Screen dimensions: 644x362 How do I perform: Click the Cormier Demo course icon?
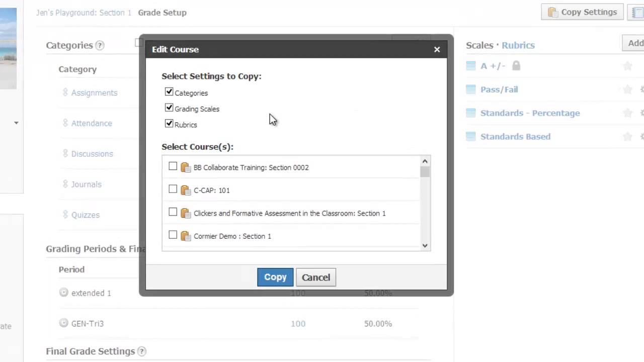pos(186,236)
